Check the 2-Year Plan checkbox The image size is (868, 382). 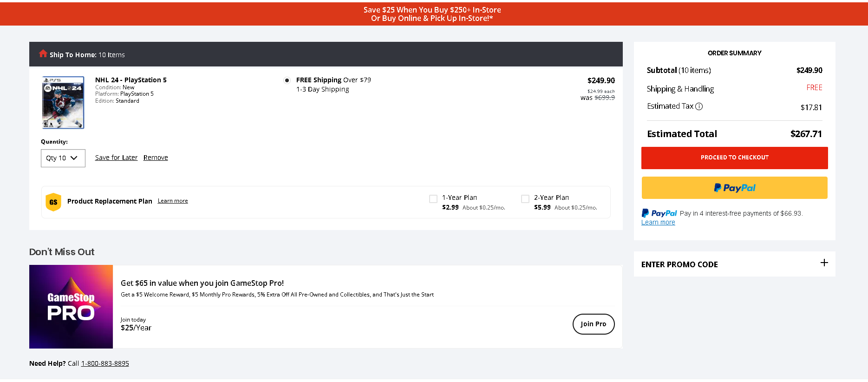(525, 199)
